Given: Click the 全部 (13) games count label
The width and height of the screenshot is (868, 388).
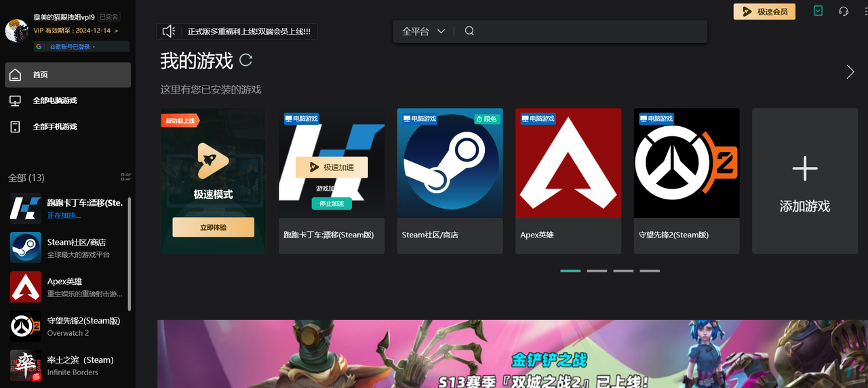Looking at the screenshot, I should tap(26, 178).
